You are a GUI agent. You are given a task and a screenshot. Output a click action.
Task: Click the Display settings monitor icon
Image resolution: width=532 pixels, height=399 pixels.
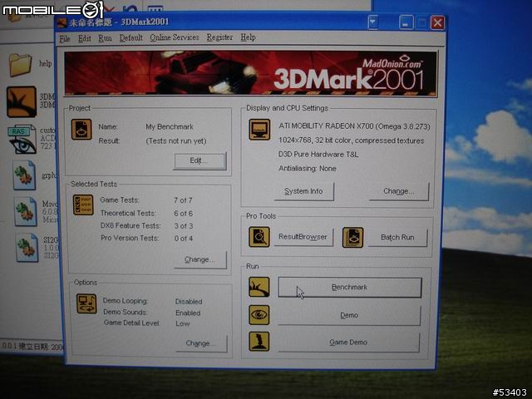259,130
